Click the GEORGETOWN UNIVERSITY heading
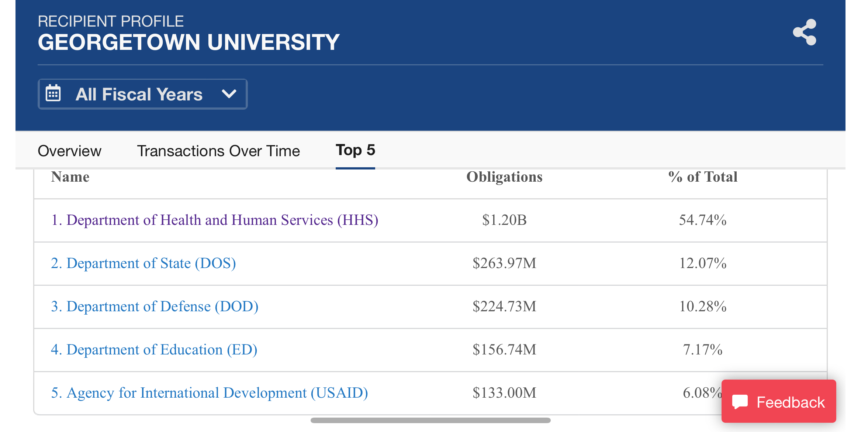Viewport: 868px width, 432px height. coord(189,42)
